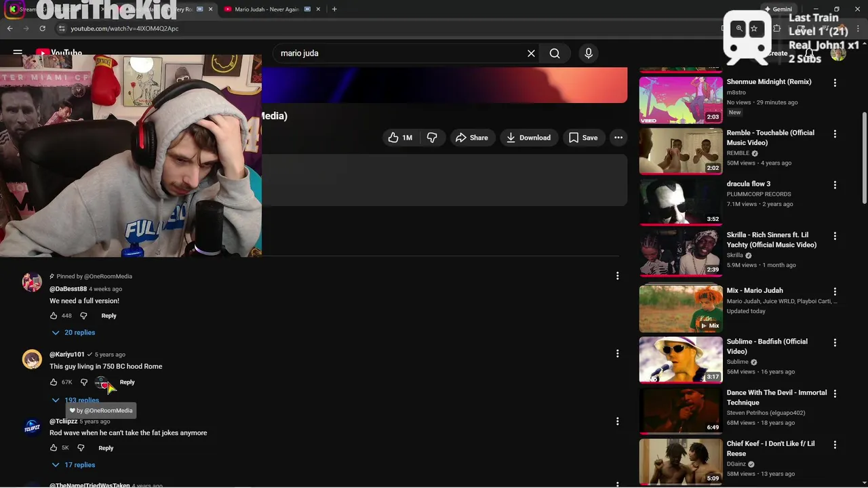
Task: Dislike the We need a full version comment
Action: (83, 316)
